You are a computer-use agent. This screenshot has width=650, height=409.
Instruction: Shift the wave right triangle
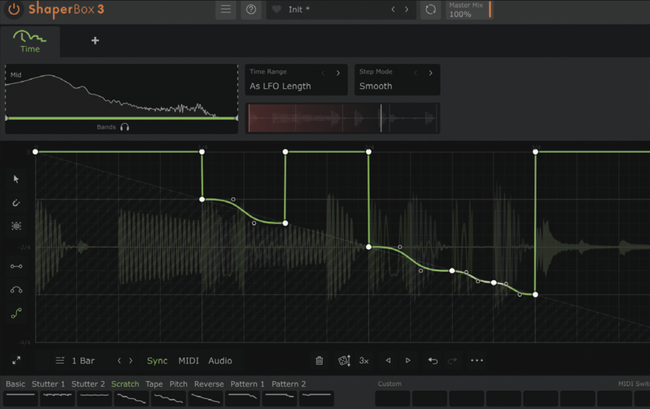(x=408, y=361)
